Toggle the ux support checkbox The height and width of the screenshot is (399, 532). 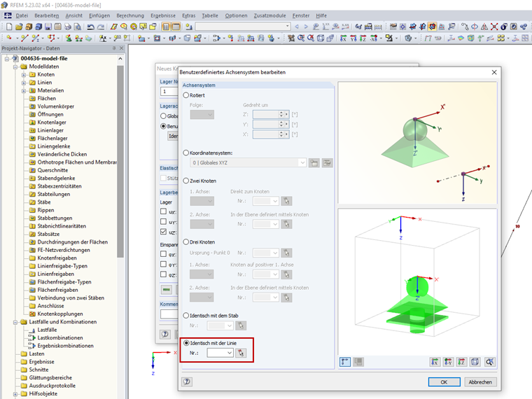coord(163,211)
